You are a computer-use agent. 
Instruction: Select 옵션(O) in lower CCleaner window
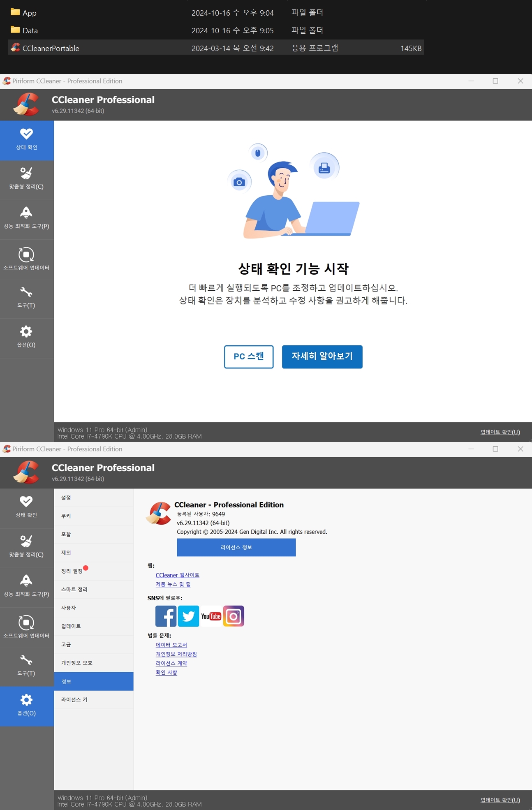point(27,706)
